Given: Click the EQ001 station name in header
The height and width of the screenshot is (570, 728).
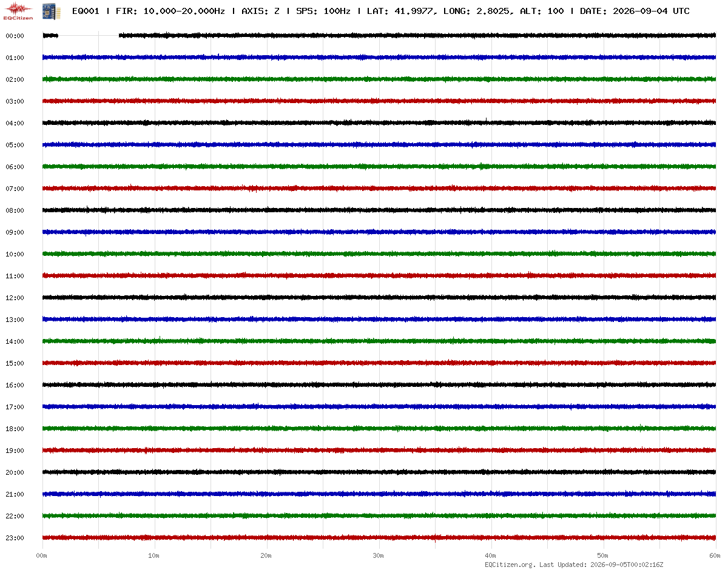Looking at the screenshot, I should [86, 11].
